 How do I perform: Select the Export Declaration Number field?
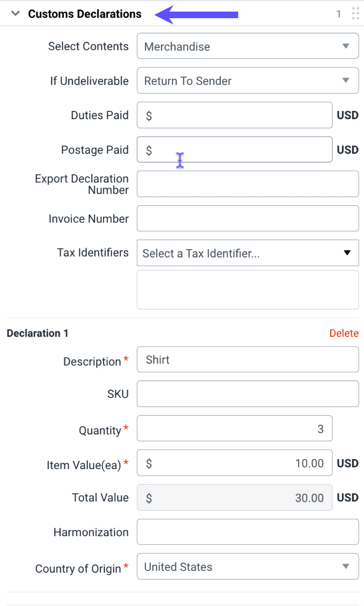click(247, 184)
